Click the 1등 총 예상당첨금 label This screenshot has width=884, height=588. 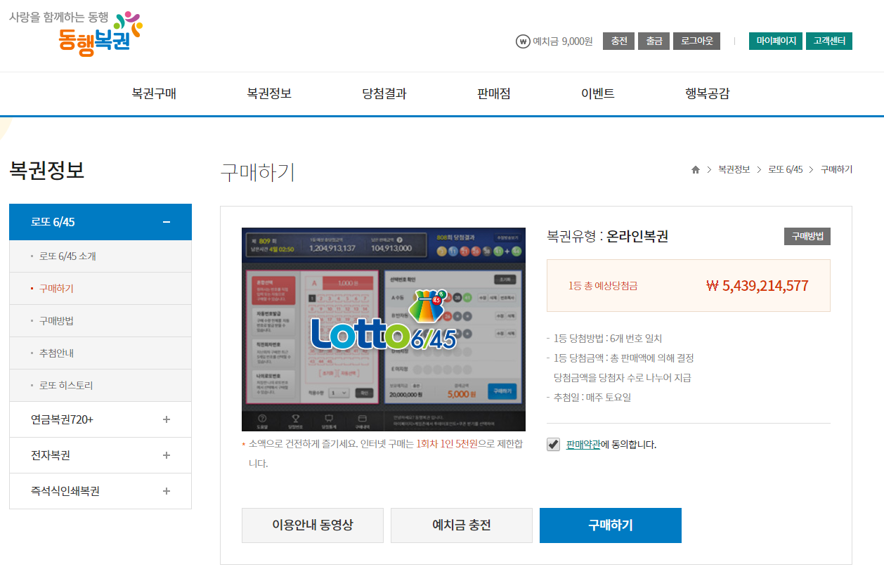coord(603,286)
